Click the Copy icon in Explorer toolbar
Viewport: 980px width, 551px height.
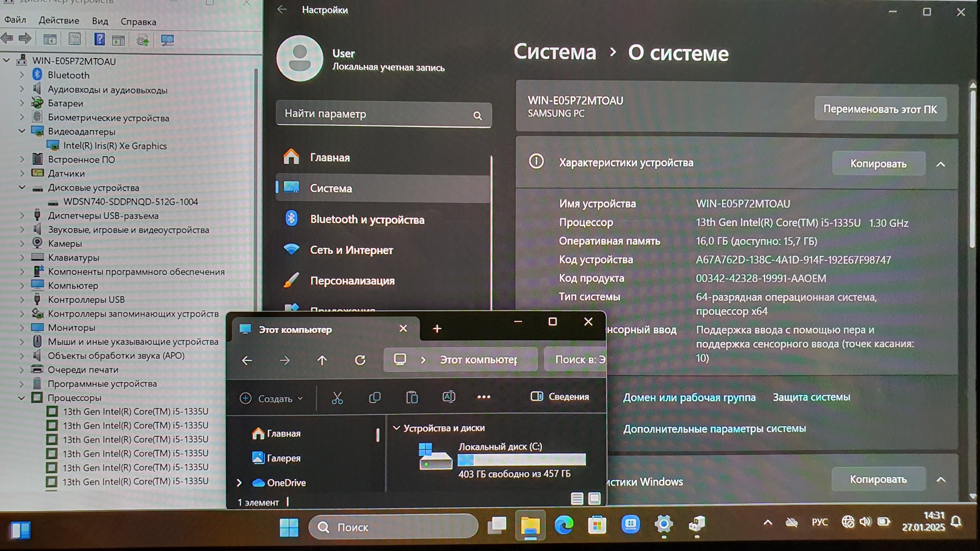[x=375, y=397]
